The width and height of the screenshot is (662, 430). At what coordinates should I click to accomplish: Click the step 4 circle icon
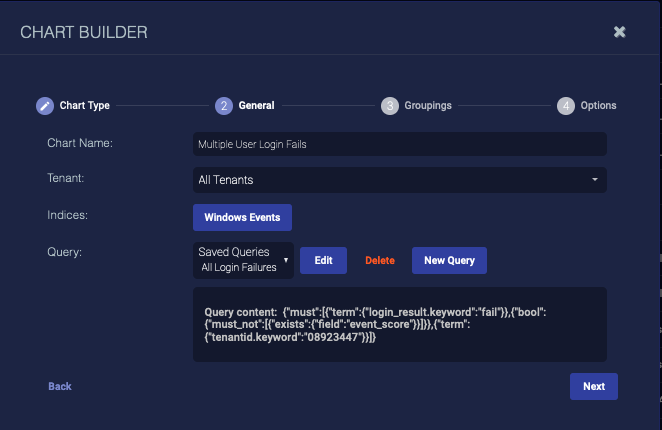[x=566, y=106]
